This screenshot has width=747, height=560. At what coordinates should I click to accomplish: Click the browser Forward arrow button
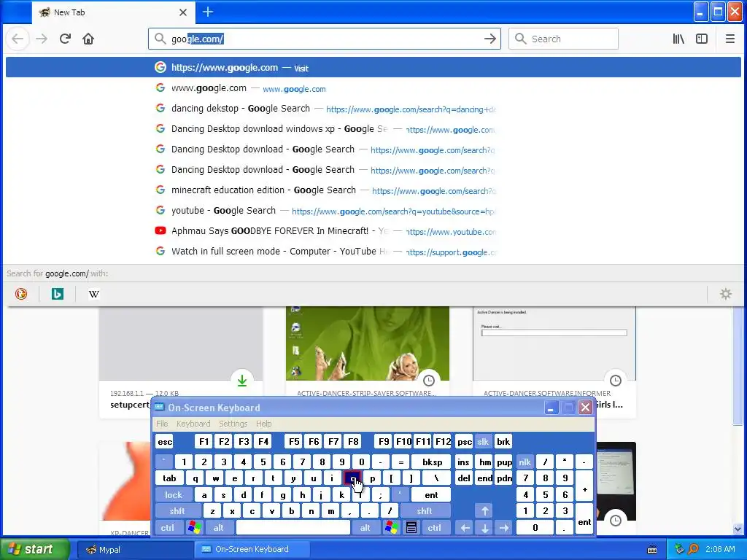tap(42, 39)
